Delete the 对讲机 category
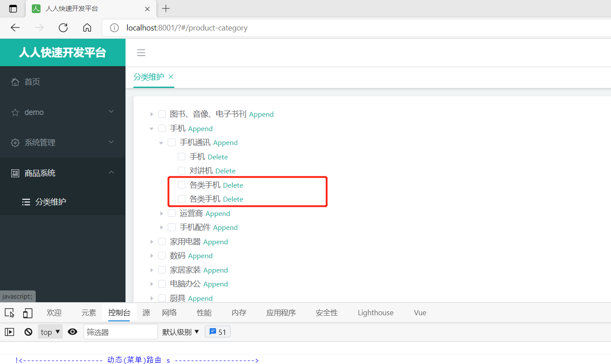This screenshot has height=364, width=611. tap(225, 171)
